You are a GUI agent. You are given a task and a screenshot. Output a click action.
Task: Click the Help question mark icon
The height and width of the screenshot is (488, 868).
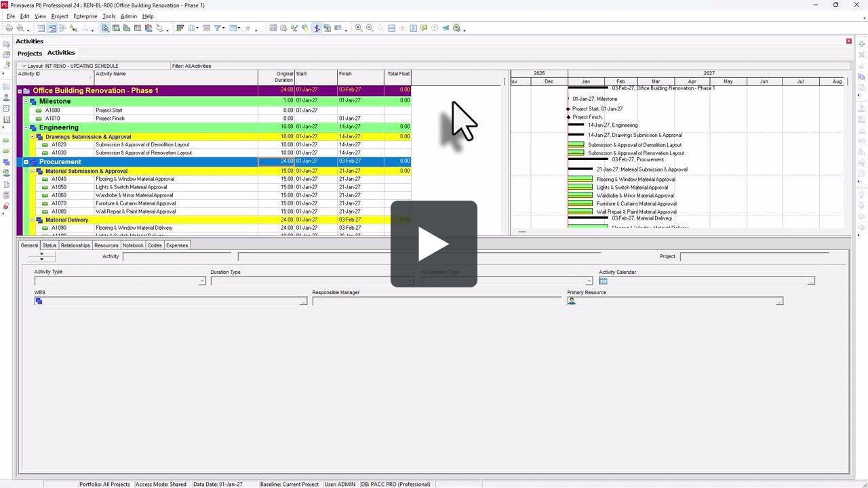456,28
